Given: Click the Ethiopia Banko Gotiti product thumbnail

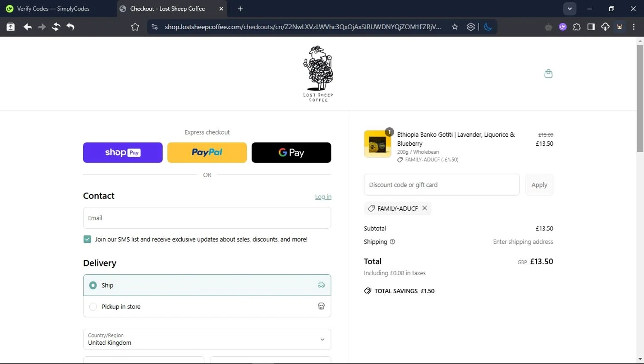Looking at the screenshot, I should (377, 144).
